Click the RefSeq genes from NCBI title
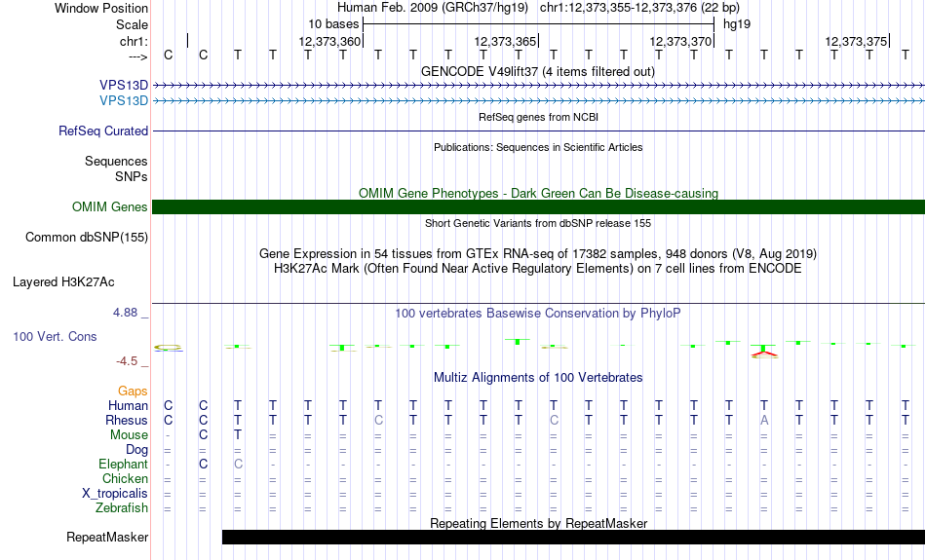The image size is (926, 560). coord(539,117)
